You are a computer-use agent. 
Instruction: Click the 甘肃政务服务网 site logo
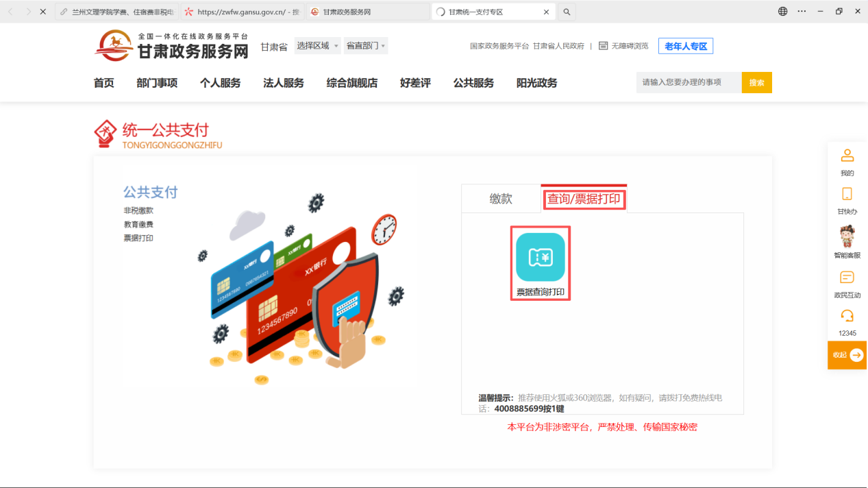click(171, 46)
